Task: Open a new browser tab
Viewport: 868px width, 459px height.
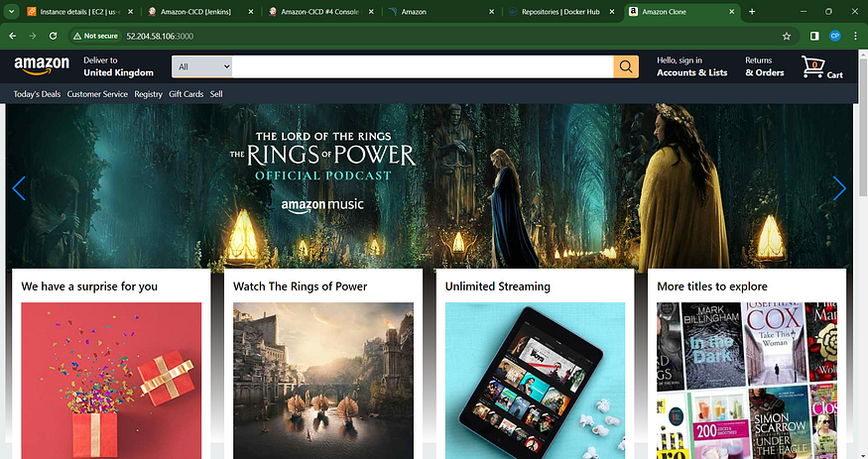Action: coord(751,12)
